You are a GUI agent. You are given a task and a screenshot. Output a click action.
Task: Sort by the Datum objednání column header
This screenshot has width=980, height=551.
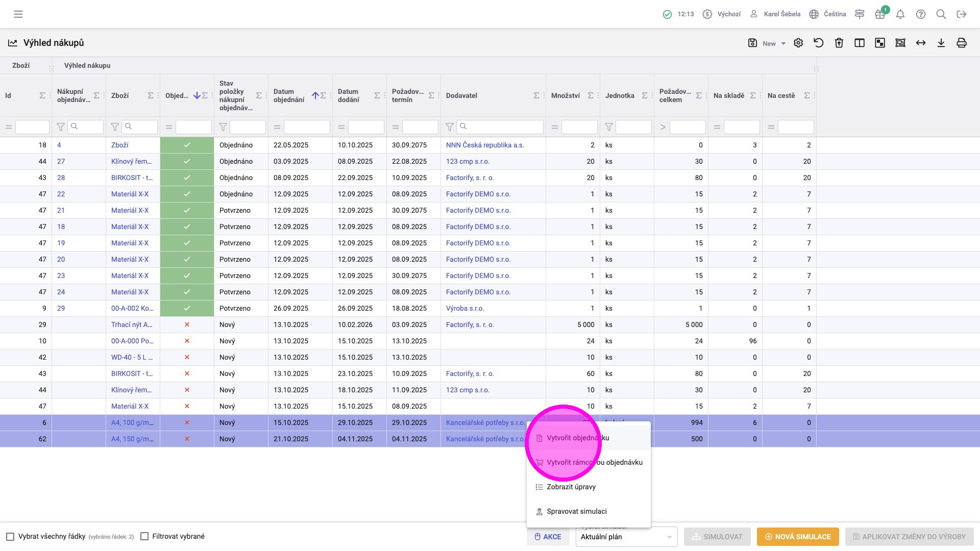pos(289,95)
